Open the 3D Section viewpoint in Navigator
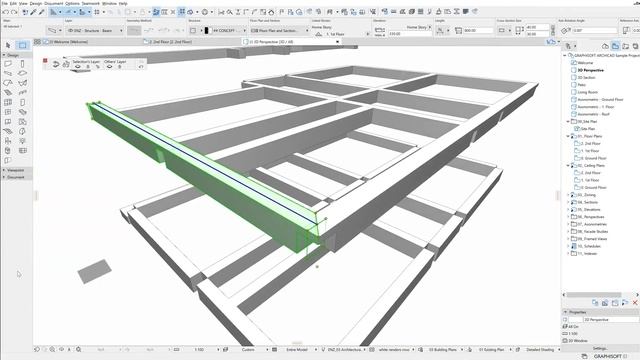640x360 pixels. coord(586,78)
